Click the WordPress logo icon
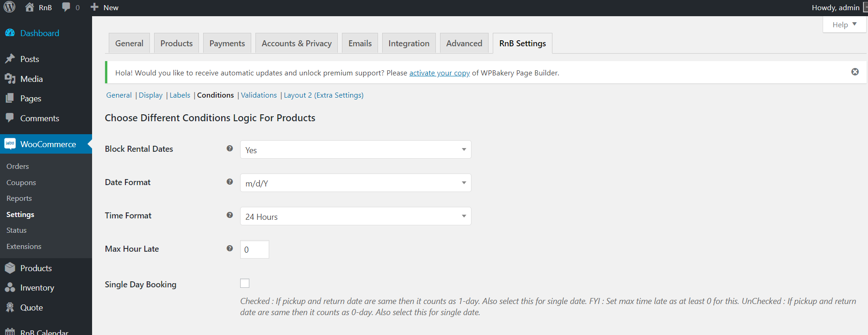Viewport: 868px width, 335px height. 9,7
